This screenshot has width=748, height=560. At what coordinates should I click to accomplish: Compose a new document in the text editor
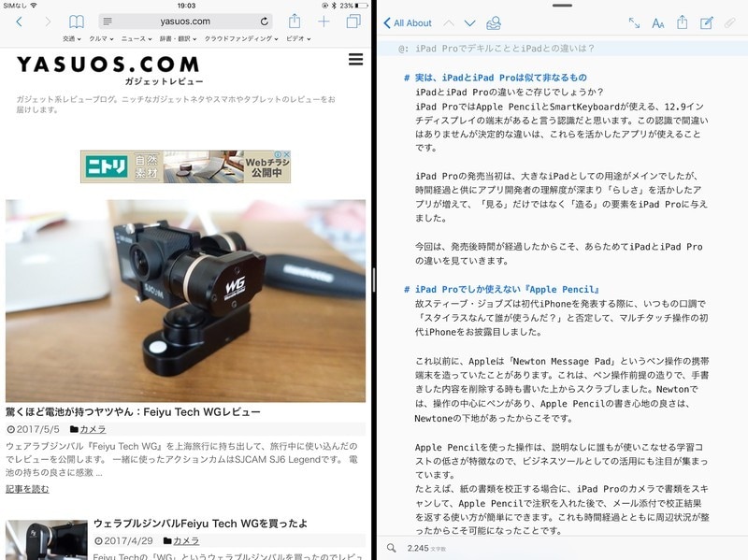pyautogui.click(x=708, y=21)
